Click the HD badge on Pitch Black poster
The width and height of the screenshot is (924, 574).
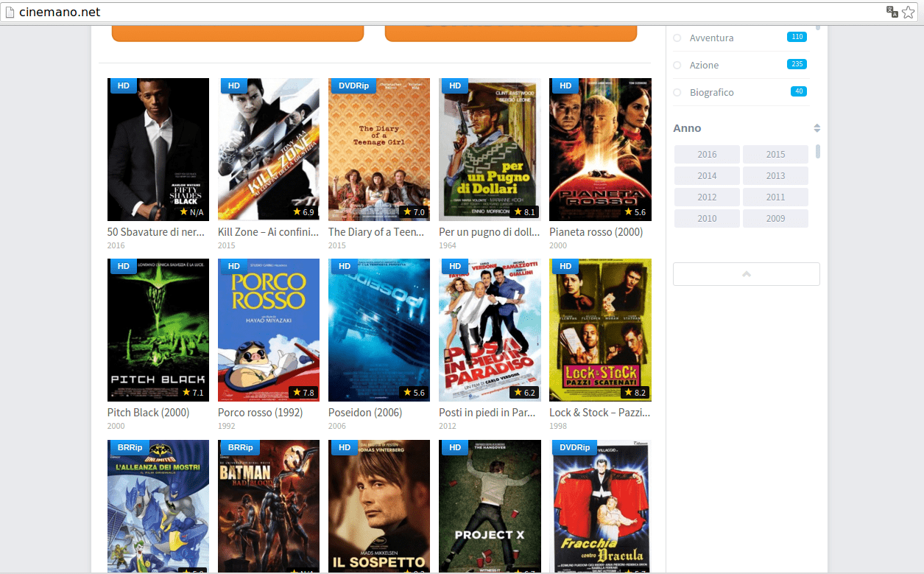point(123,266)
